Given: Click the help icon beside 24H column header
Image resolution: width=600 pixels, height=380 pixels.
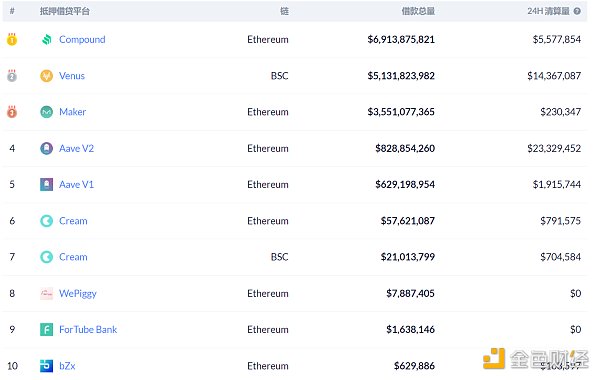Looking at the screenshot, I should [577, 11].
